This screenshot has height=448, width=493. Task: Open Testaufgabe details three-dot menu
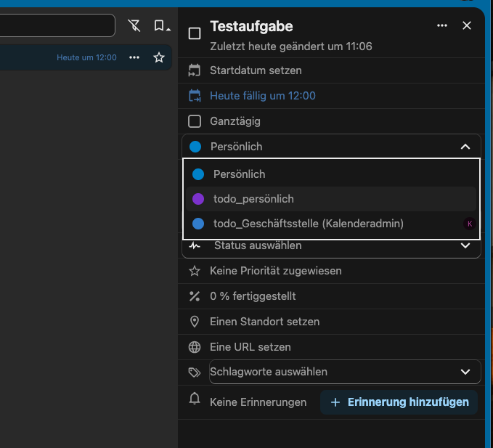(442, 25)
